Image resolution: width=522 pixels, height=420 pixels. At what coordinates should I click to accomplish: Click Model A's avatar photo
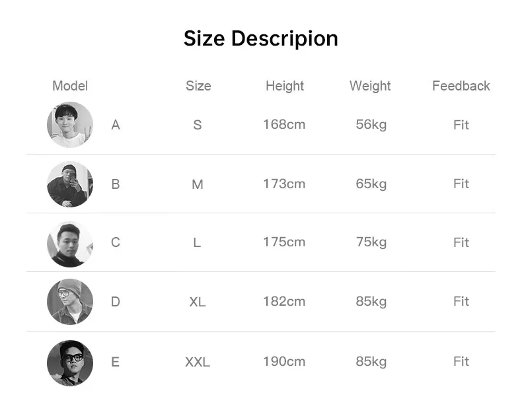coord(70,125)
